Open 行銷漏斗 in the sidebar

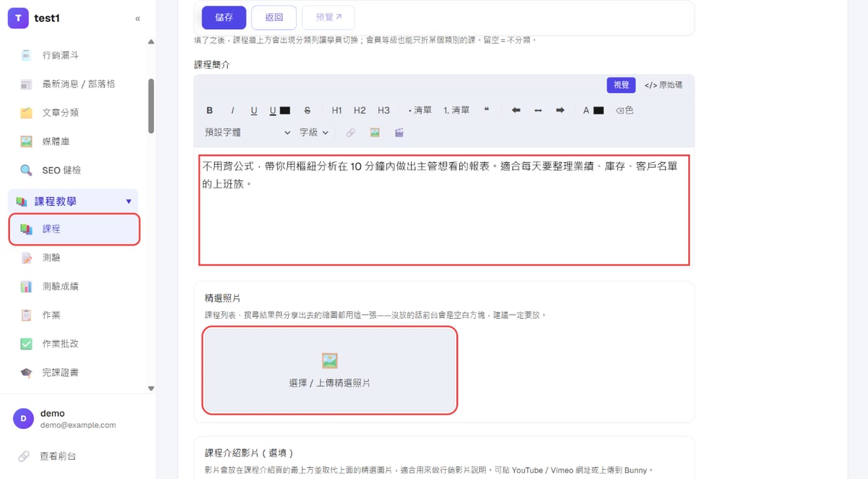coord(60,55)
